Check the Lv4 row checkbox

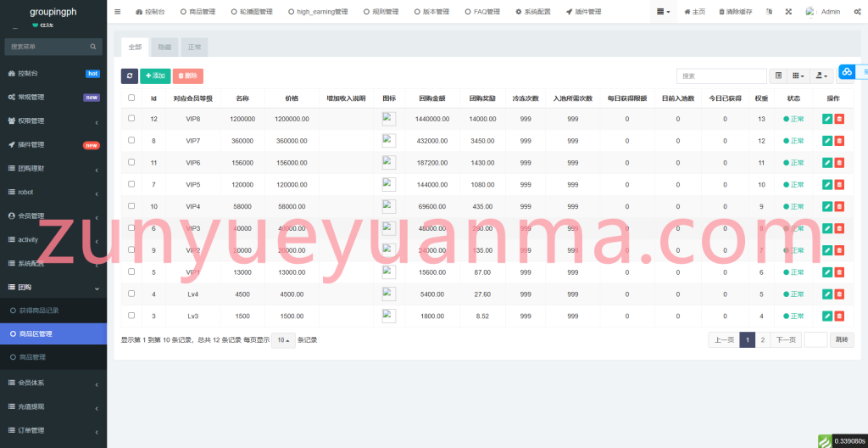(x=131, y=294)
